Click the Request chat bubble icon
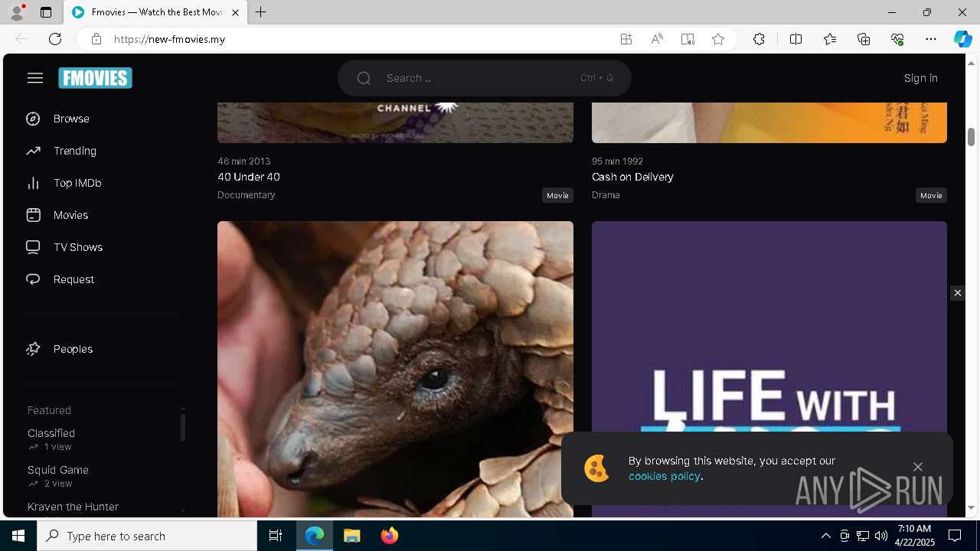This screenshot has height=551, width=980. tap(33, 279)
